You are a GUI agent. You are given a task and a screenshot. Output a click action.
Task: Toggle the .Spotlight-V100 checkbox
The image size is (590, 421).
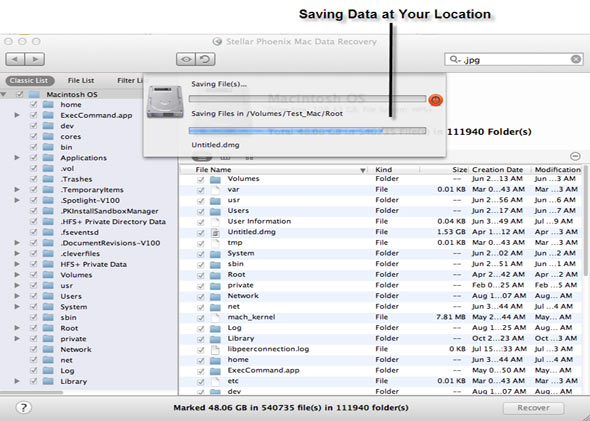click(x=33, y=200)
